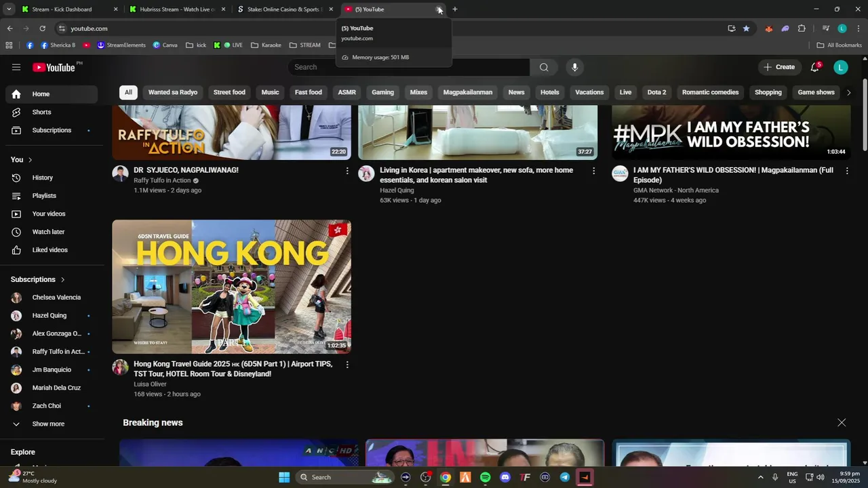Bookmark this page with the star icon
868x488 pixels.
pos(746,28)
